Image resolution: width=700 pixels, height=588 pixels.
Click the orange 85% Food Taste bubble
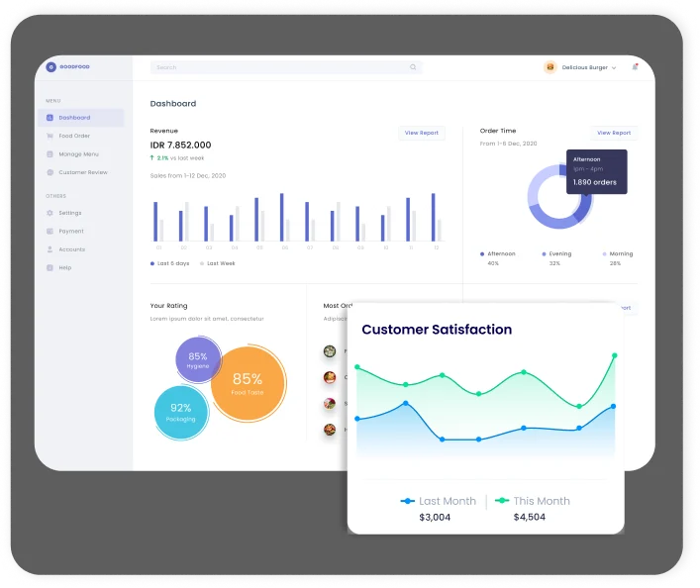pos(250,384)
